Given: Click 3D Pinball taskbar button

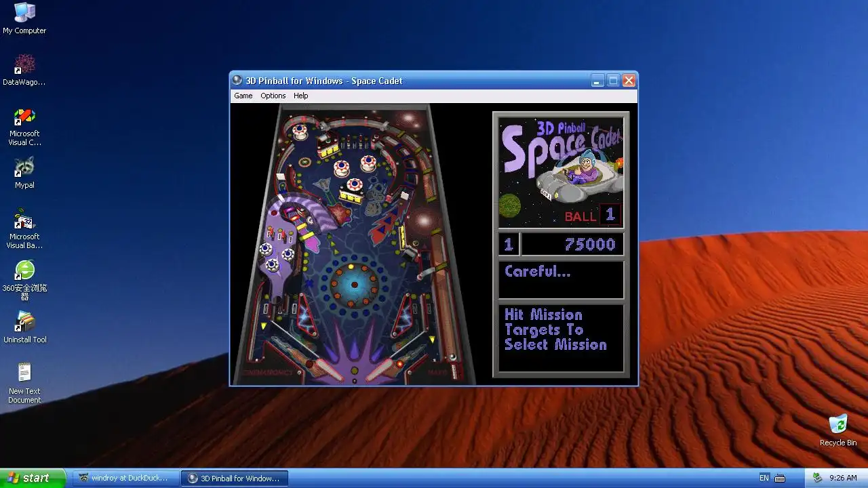Looking at the screenshot, I should (235, 478).
